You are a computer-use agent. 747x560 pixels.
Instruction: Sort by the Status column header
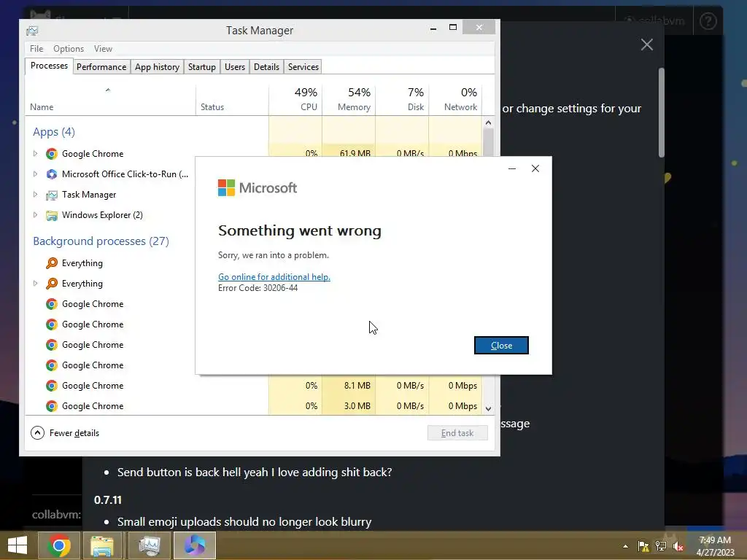point(232,100)
